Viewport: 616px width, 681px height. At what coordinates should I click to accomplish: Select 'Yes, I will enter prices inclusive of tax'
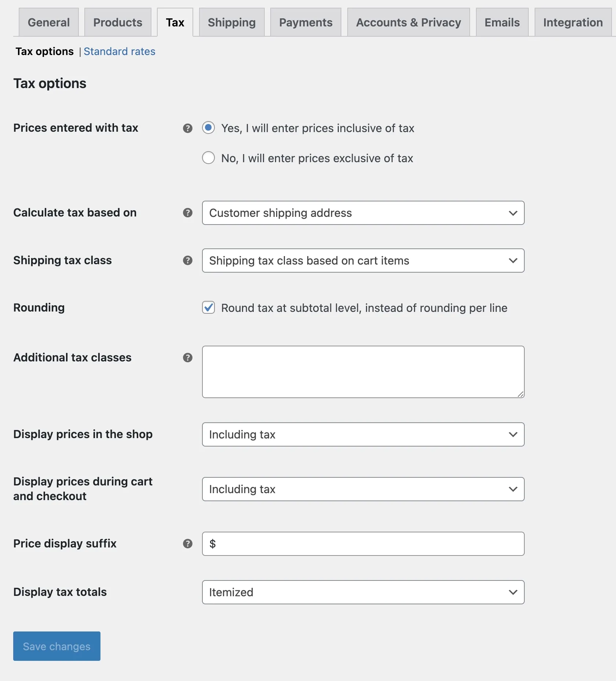(209, 128)
